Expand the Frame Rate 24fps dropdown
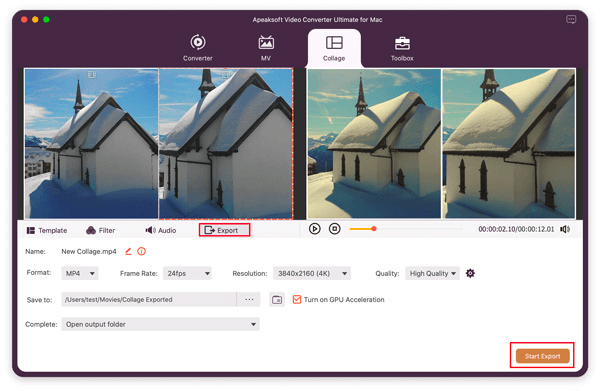600x391 pixels. click(187, 274)
